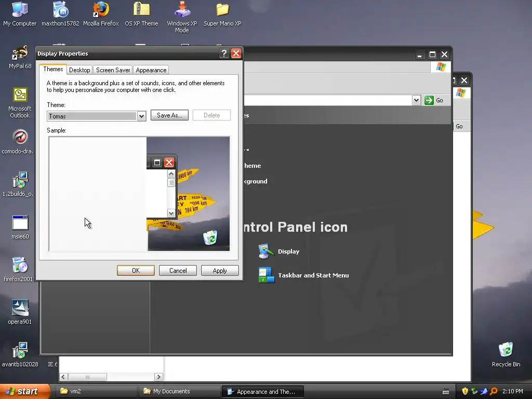Image resolution: width=532 pixels, height=399 pixels.
Task: Minimize the Control Panel window
Action: tap(420, 54)
